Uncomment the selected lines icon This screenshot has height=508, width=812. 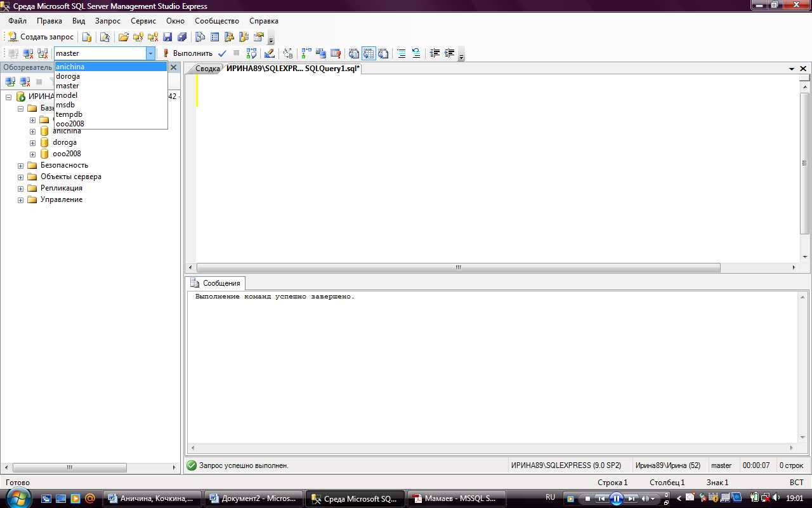416,53
